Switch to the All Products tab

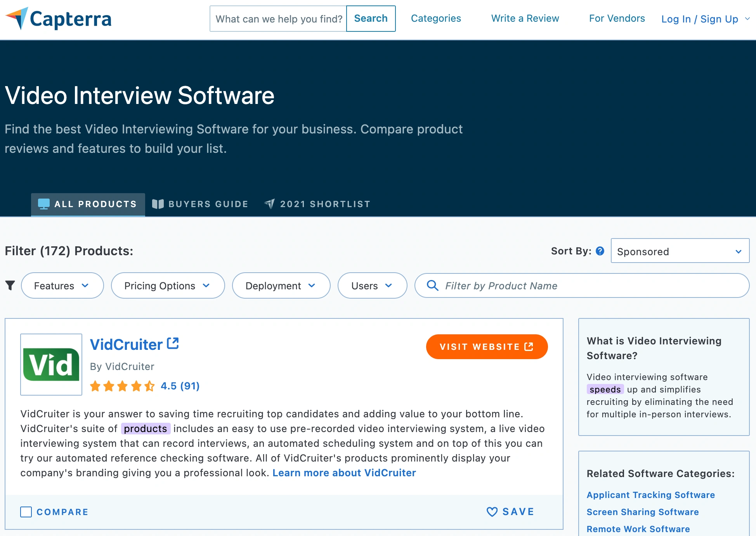[88, 204]
